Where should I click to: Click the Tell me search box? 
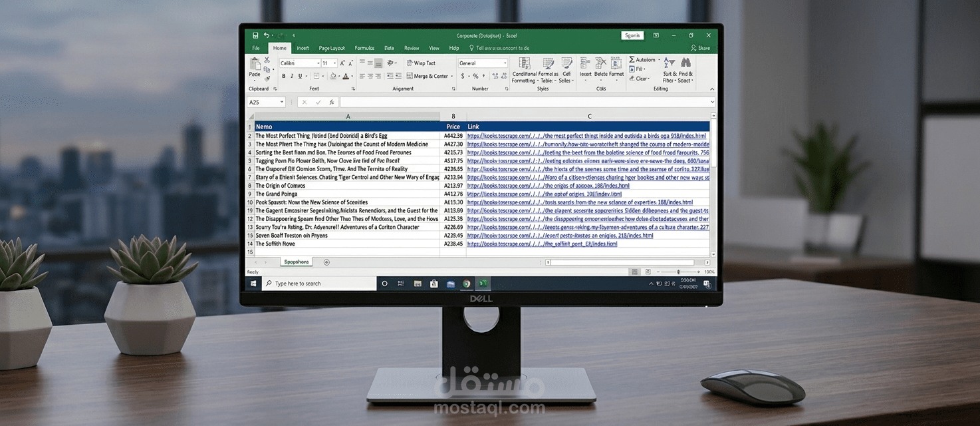click(x=499, y=48)
